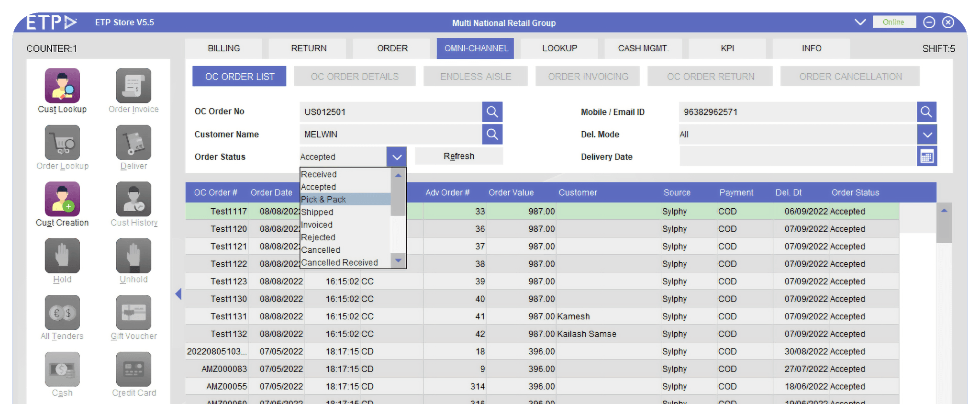The height and width of the screenshot is (404, 980).
Task: Expand the Del. Mode dropdown
Action: pos(926,135)
